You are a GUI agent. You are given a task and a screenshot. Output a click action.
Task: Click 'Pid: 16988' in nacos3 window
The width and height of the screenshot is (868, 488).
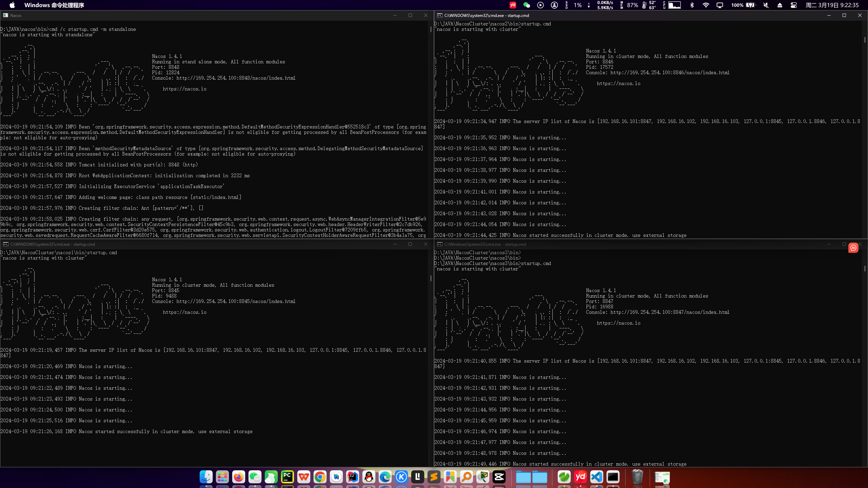[x=599, y=307]
